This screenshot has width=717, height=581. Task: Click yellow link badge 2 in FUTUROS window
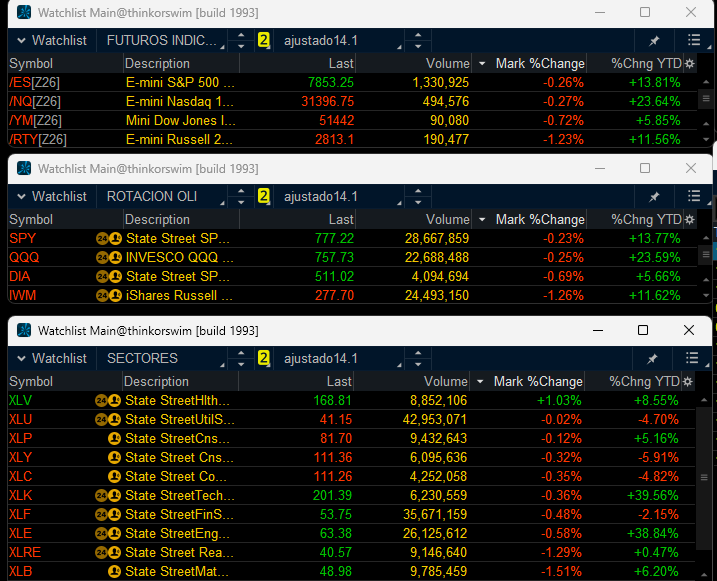tap(263, 40)
